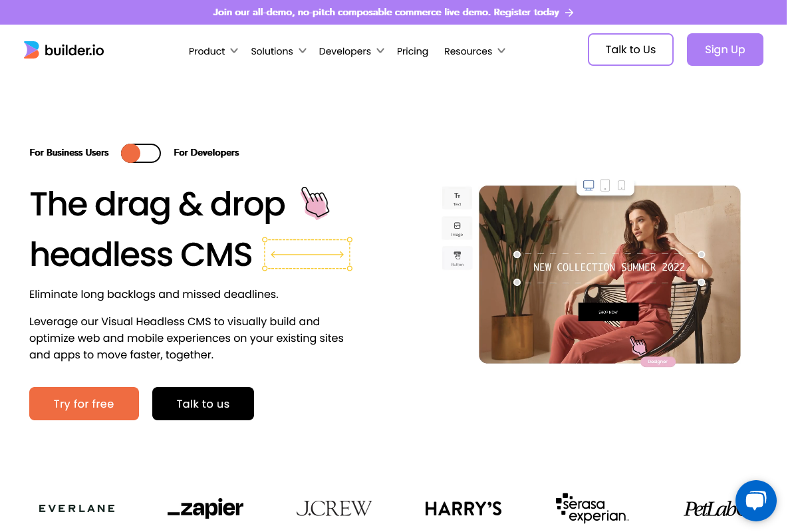Click the Text component tile
The height and width of the screenshot is (532, 798).
[x=457, y=198]
